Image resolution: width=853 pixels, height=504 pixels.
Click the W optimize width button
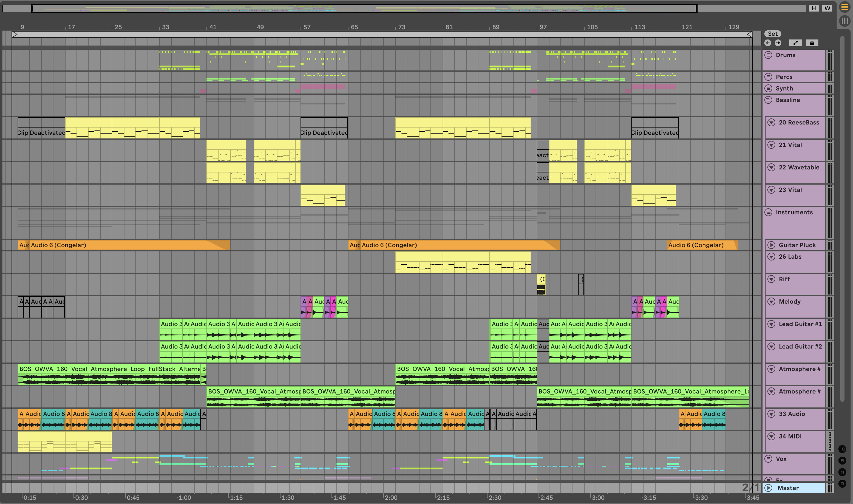pyautogui.click(x=827, y=8)
